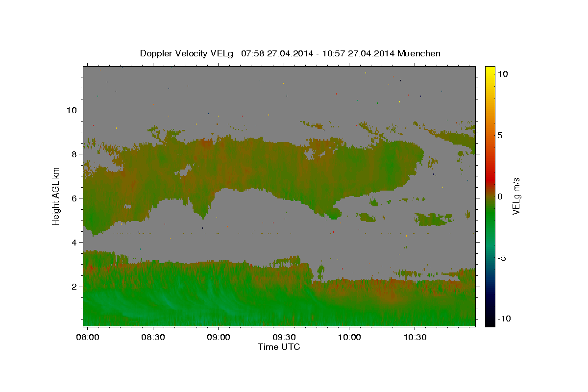Click the 'Muenchen' station name in title
This screenshot has width=588, height=392.
click(419, 54)
